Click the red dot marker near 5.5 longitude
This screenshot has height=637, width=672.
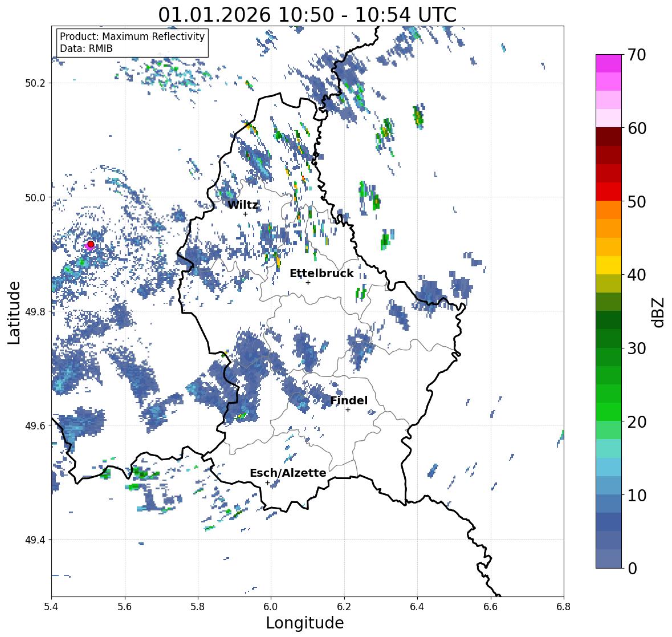click(91, 244)
